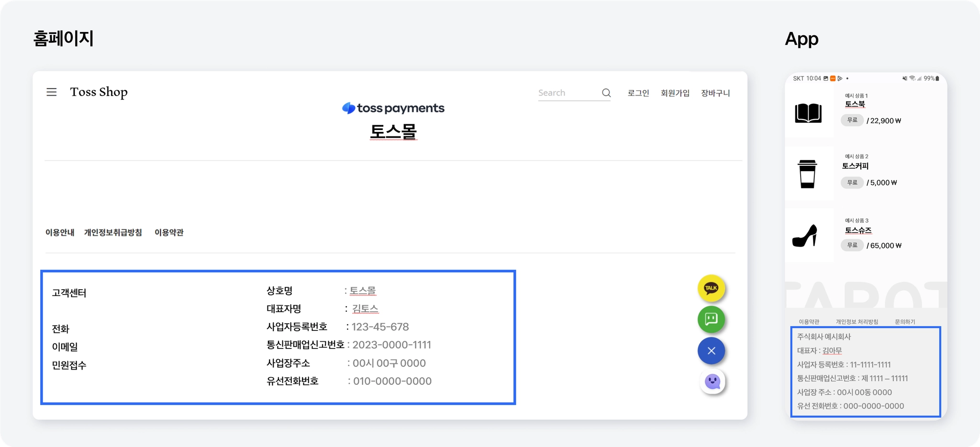Tap the mute icon in phone status bar
Viewport: 980px width, 447px height.
(x=905, y=78)
